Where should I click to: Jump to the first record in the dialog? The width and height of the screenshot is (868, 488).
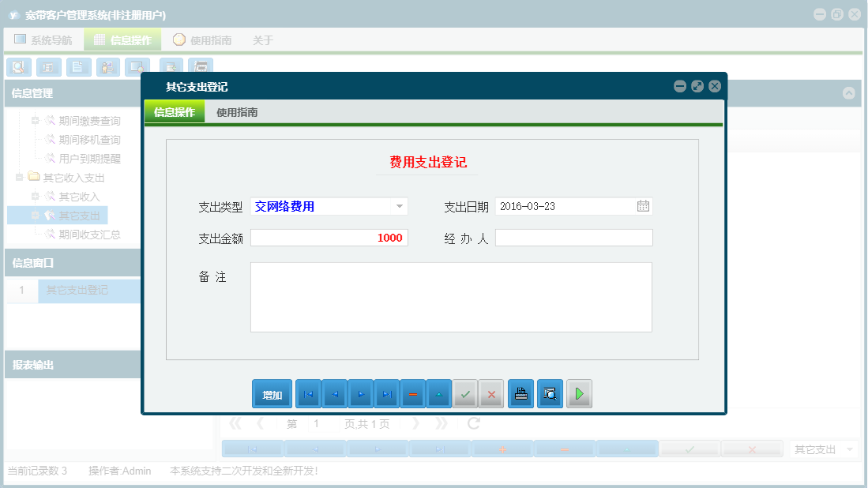[307, 393]
